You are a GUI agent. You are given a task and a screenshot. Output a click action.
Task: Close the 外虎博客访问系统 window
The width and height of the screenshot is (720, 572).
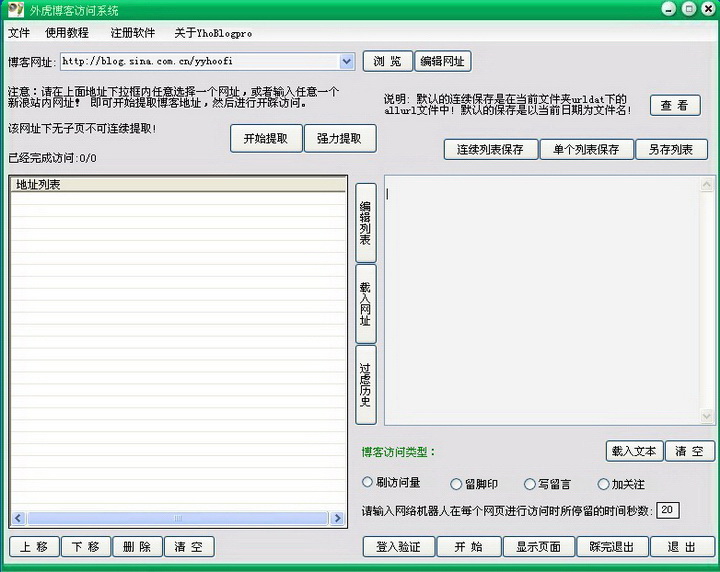[708, 9]
